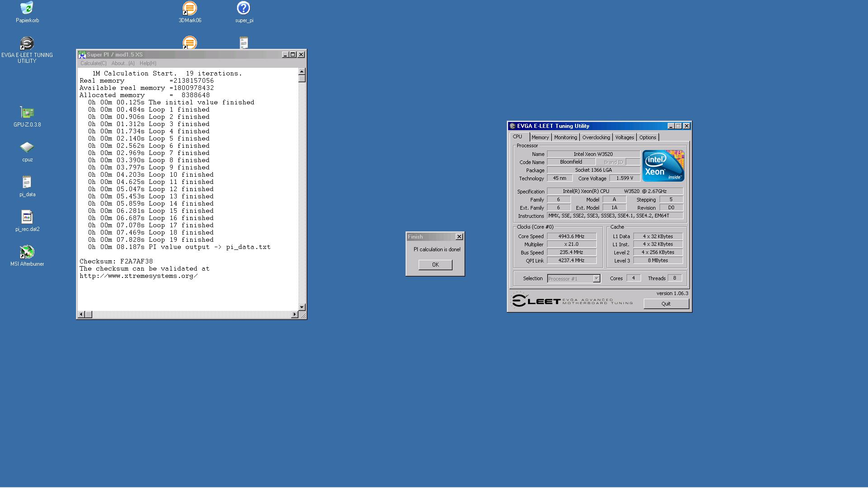The image size is (868, 488).
Task: Open the super_pi desktop icon
Action: 244,9
